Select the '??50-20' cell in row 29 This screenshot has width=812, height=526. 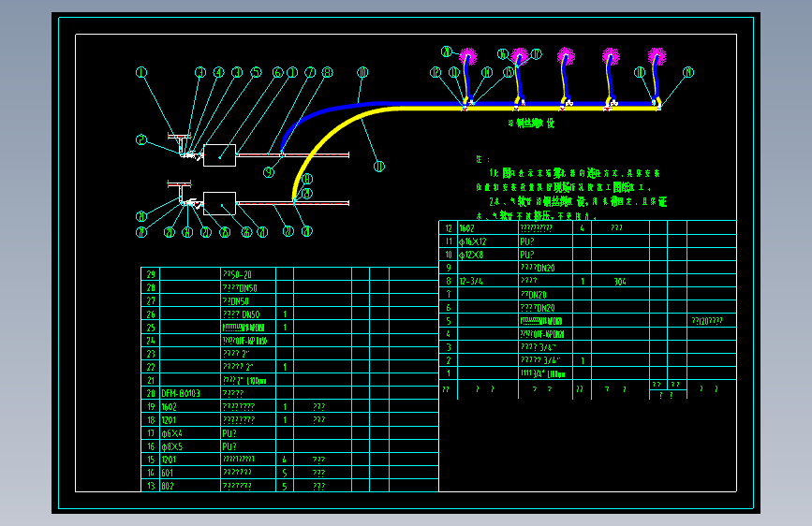coord(237,274)
